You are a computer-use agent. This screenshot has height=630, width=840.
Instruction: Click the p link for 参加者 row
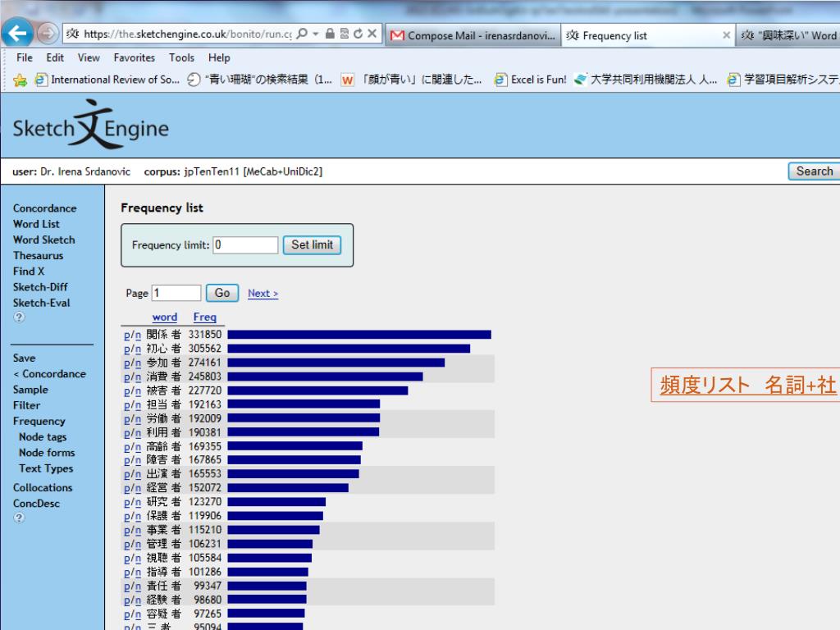click(127, 363)
